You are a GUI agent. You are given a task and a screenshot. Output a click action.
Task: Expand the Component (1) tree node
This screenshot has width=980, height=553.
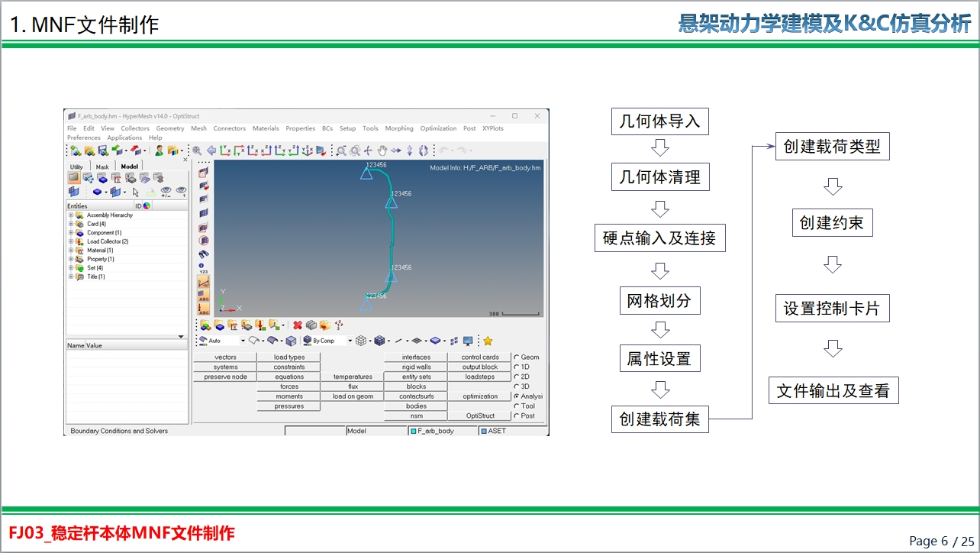pyautogui.click(x=71, y=233)
